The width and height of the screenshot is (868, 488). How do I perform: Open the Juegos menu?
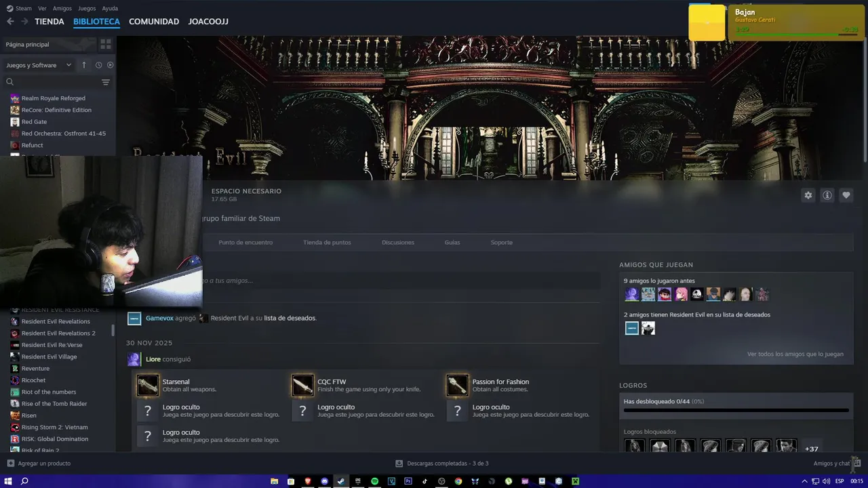coord(87,8)
